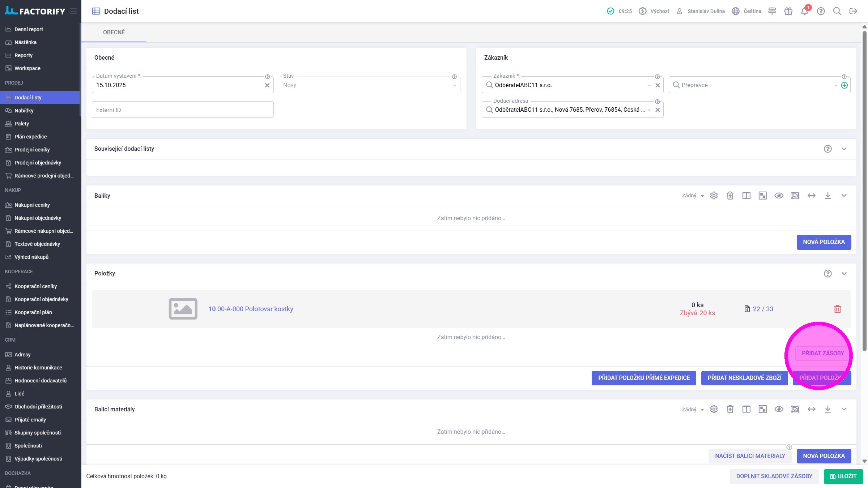
Task: Toggle eye visibility icon in Balíky toolbar
Action: click(x=779, y=196)
